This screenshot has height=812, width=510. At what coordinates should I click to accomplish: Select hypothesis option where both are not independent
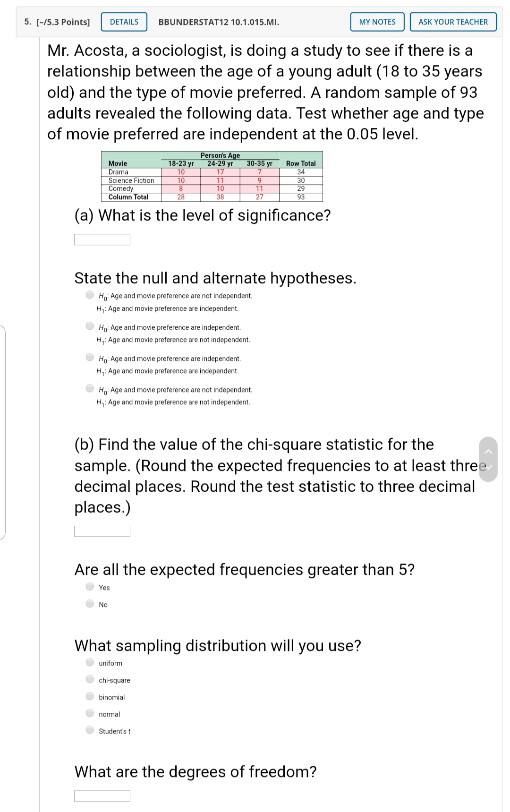coord(89,388)
